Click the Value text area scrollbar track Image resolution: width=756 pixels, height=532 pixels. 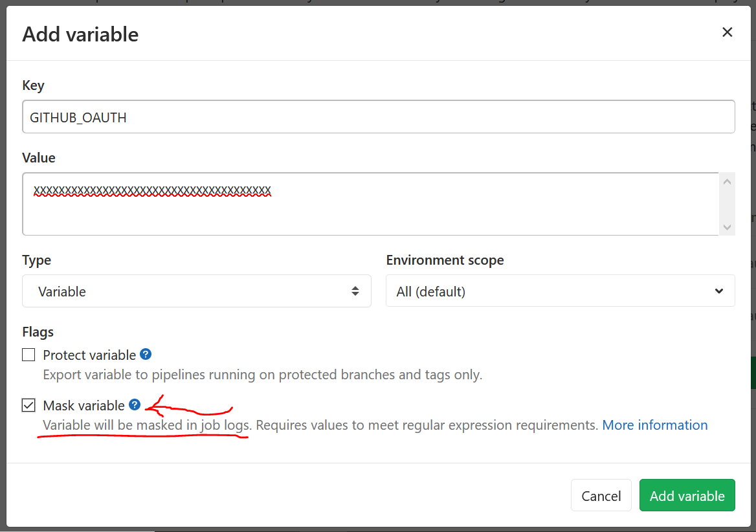[x=727, y=205]
